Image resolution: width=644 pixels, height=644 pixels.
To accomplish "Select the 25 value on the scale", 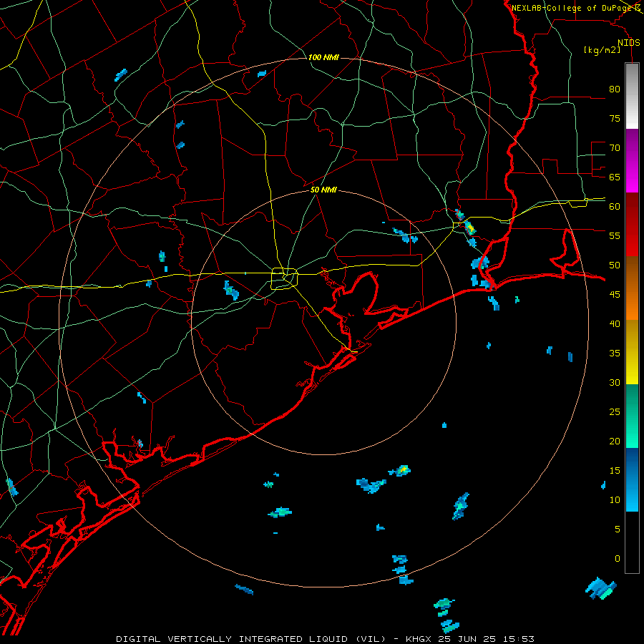I will tap(615, 412).
